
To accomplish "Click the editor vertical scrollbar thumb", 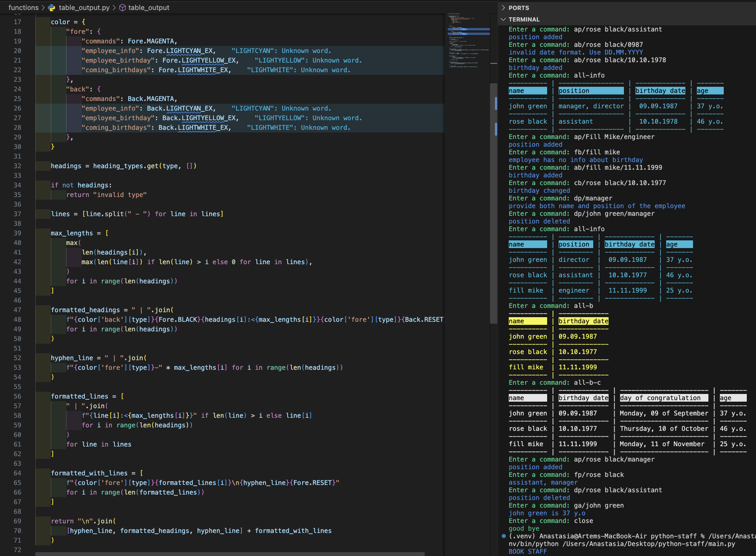I will point(493,204).
